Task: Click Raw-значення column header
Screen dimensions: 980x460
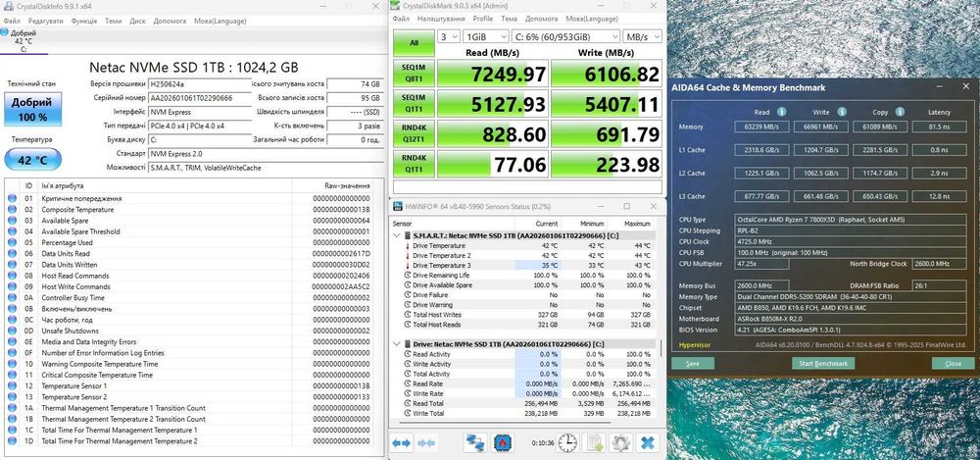Action: [348, 186]
